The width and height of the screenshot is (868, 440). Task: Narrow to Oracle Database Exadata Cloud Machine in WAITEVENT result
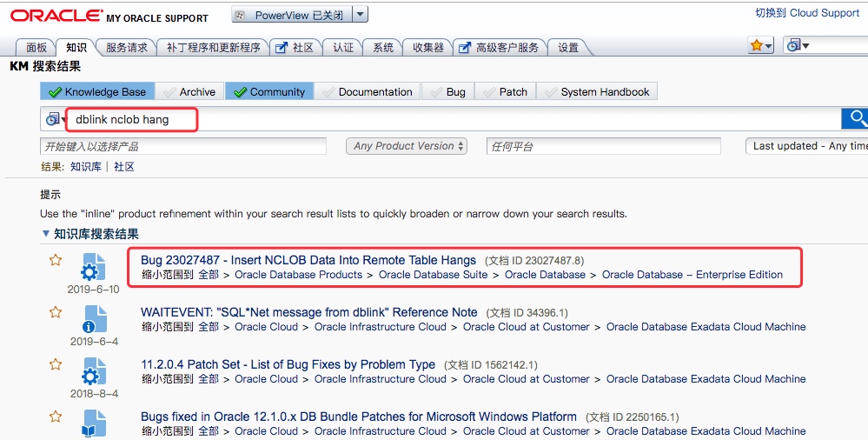click(x=706, y=326)
